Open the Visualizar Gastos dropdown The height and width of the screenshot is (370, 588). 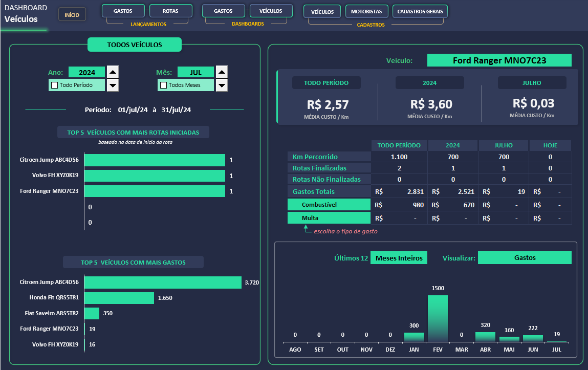pos(525,258)
